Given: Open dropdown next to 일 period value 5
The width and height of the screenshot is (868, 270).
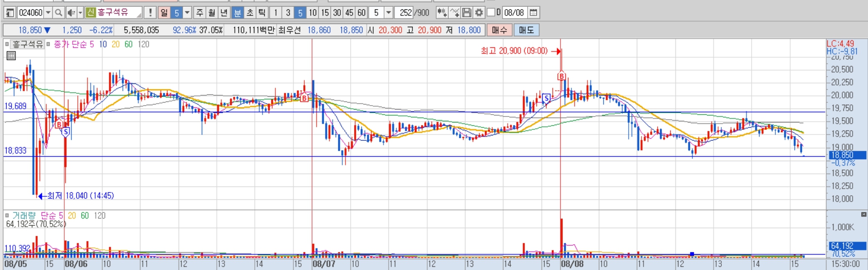Looking at the screenshot, I should pyautogui.click(x=187, y=12).
